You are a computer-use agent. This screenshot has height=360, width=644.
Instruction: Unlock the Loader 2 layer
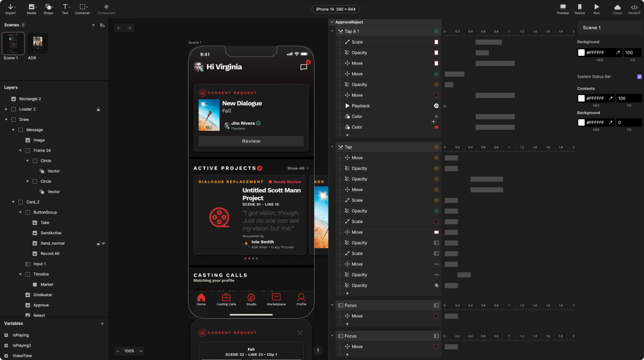coord(98,109)
